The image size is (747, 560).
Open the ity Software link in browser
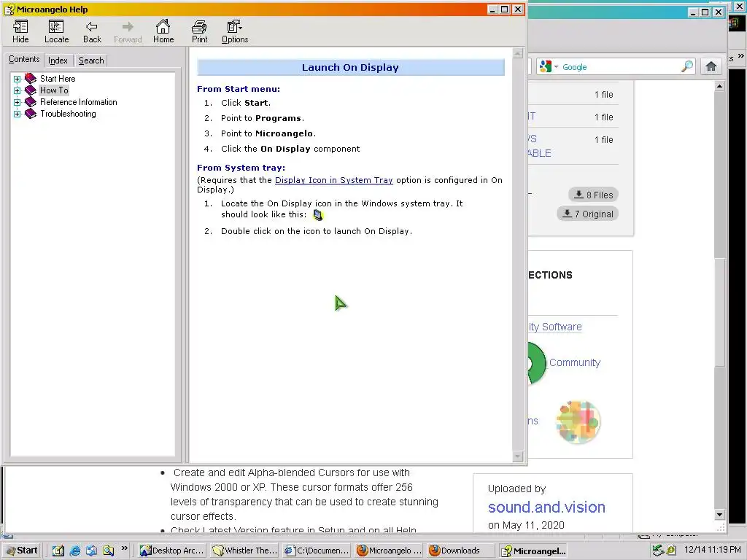(x=554, y=327)
